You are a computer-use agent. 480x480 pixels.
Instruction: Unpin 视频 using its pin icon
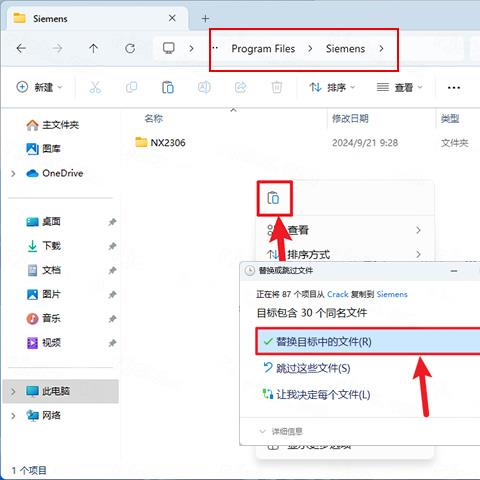[x=112, y=343]
